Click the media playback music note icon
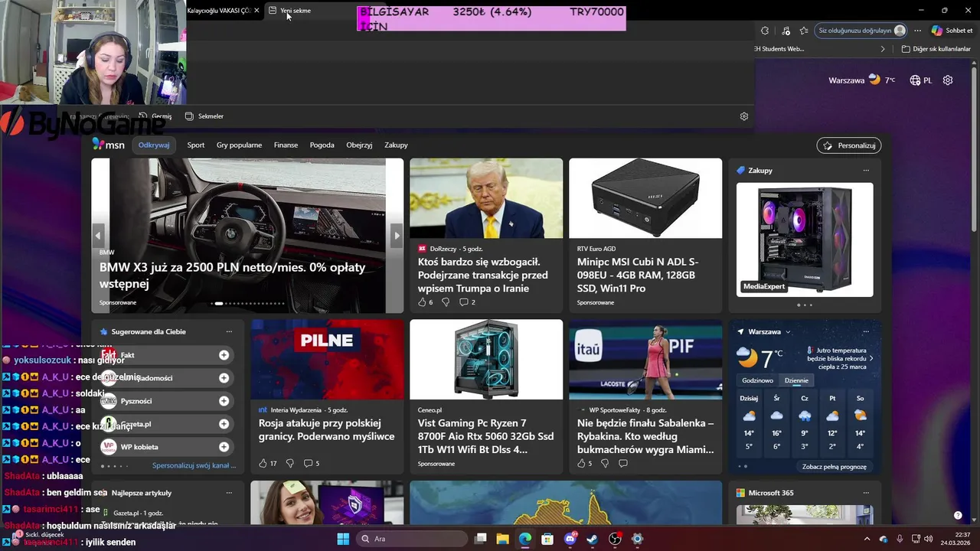980x551 pixels. coord(786,31)
